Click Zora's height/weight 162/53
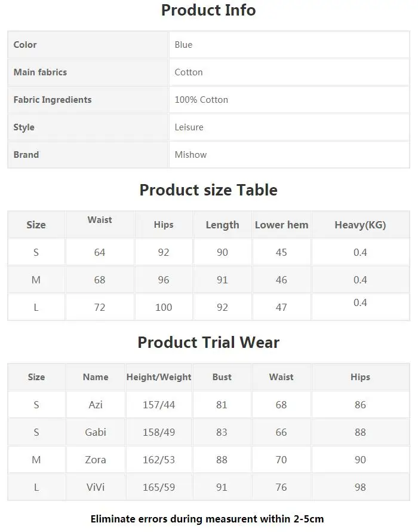418x532 pixels. coord(159,460)
